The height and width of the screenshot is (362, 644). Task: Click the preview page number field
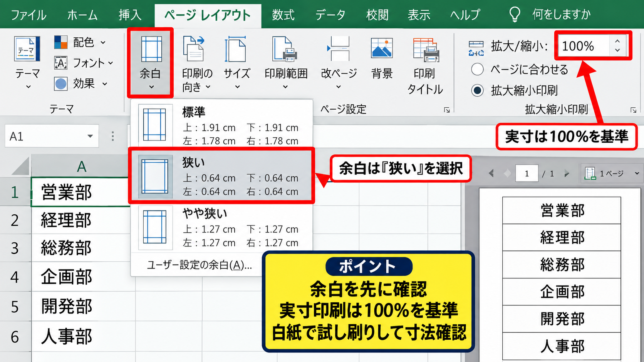coord(527,173)
